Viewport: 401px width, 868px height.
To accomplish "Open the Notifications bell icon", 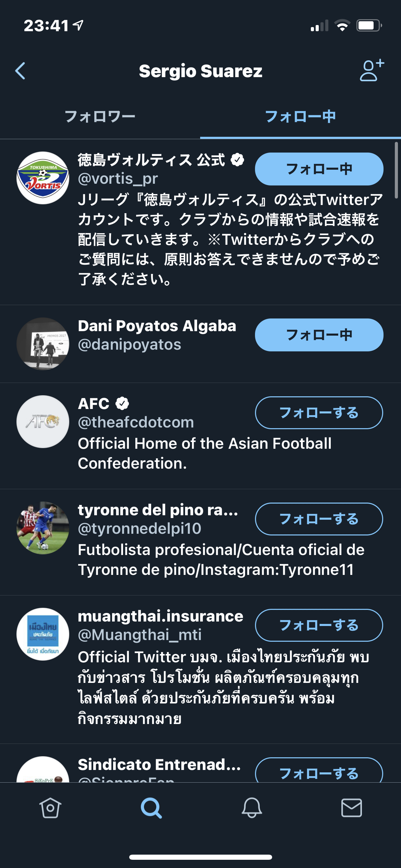I will (252, 808).
